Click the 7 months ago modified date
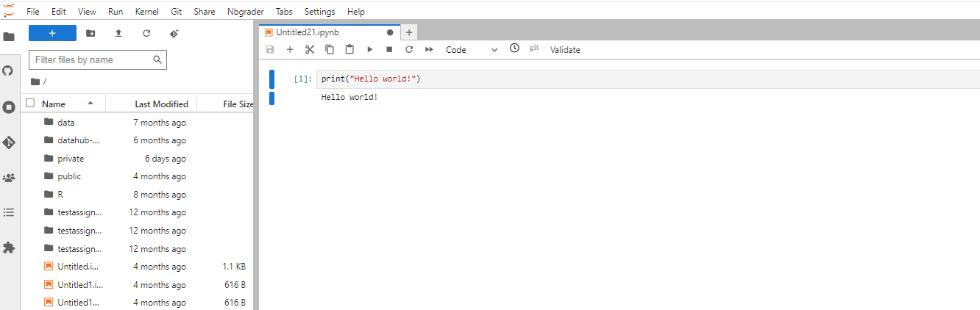 coord(160,123)
